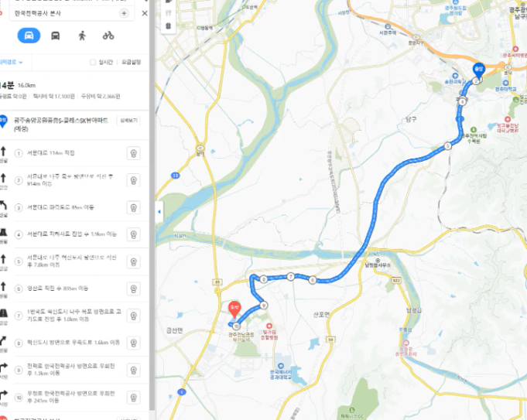Open street view icon for step 10

133,398
